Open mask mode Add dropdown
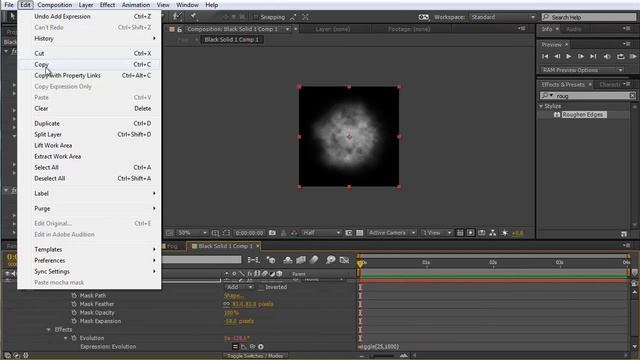 tap(239, 287)
